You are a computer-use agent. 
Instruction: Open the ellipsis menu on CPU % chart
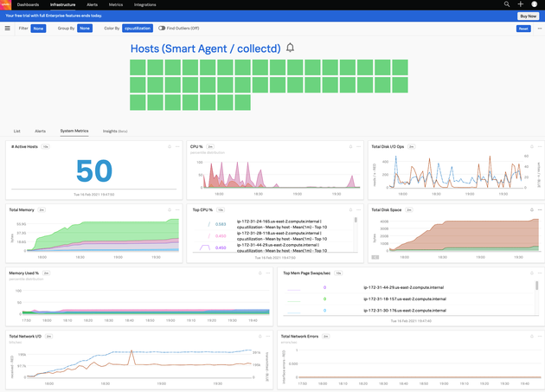pyautogui.click(x=359, y=147)
